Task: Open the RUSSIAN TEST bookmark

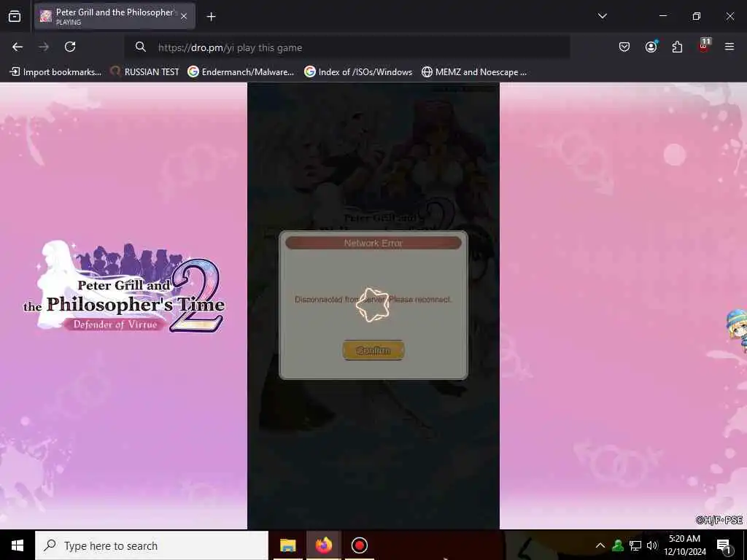Action: pyautogui.click(x=144, y=72)
